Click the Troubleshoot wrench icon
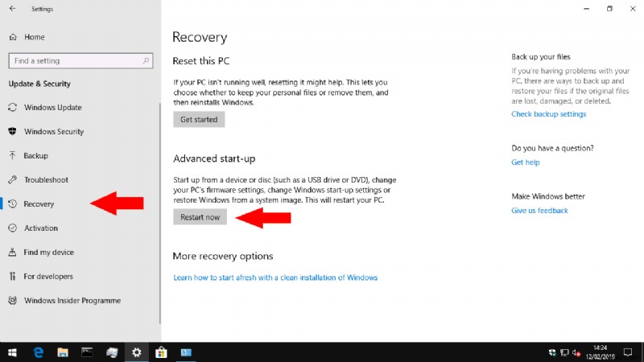The height and width of the screenshot is (362, 644). [x=13, y=179]
